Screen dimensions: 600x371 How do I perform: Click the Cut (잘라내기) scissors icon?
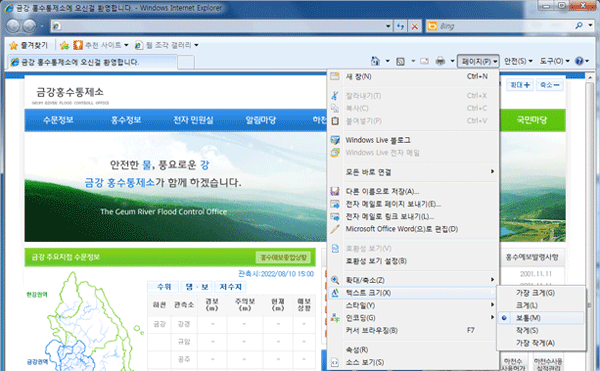pyautogui.click(x=335, y=96)
